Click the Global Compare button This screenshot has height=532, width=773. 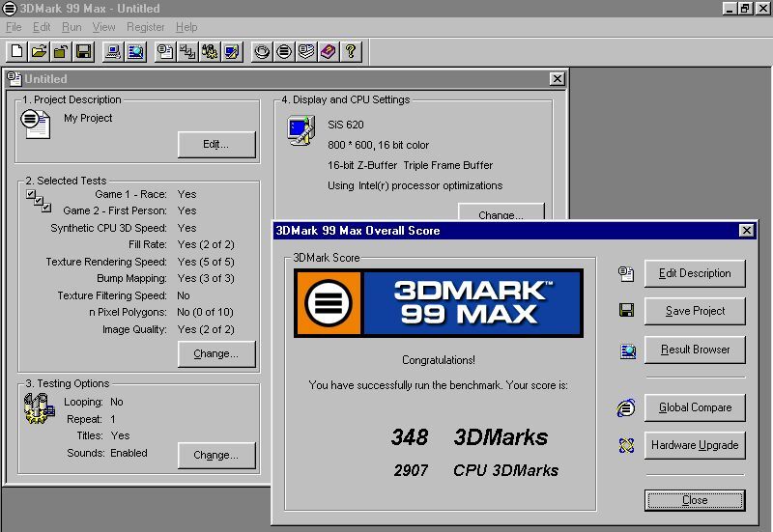pos(695,407)
